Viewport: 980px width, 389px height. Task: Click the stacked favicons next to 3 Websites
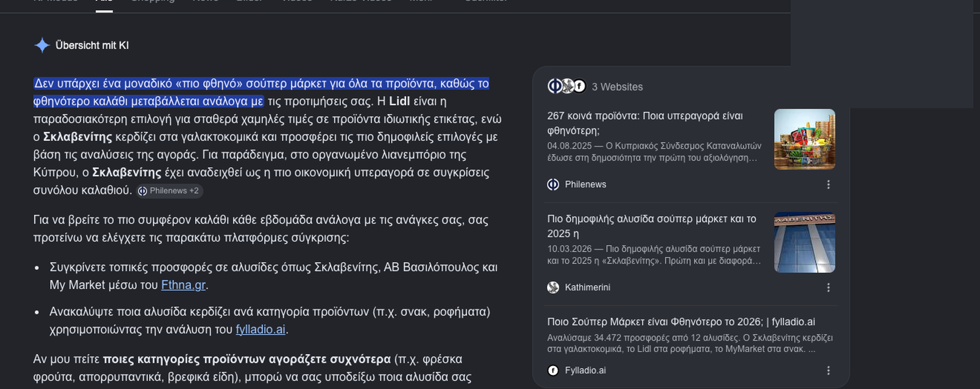[x=567, y=86]
